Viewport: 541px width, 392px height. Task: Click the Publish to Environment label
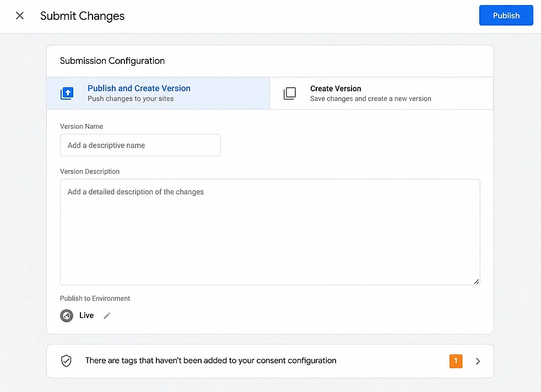[x=95, y=298]
